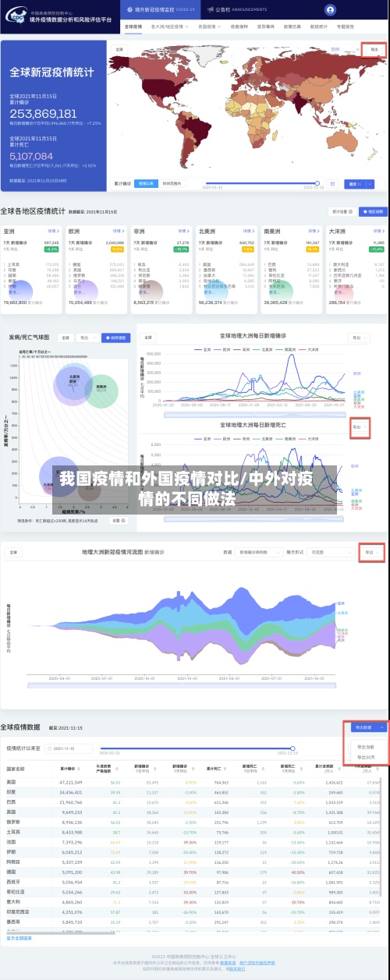Click the 阿根廷 row in the data table
This screenshot has height=980, width=390.
click(195, 862)
